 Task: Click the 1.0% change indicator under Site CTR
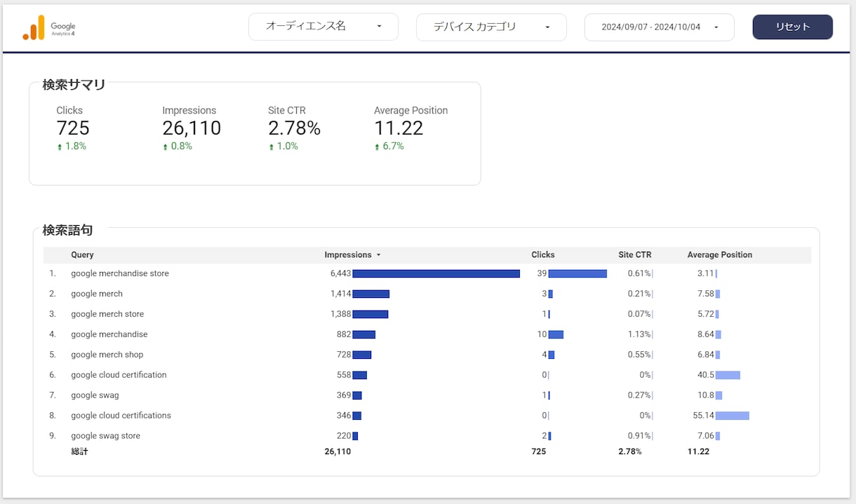[283, 147]
